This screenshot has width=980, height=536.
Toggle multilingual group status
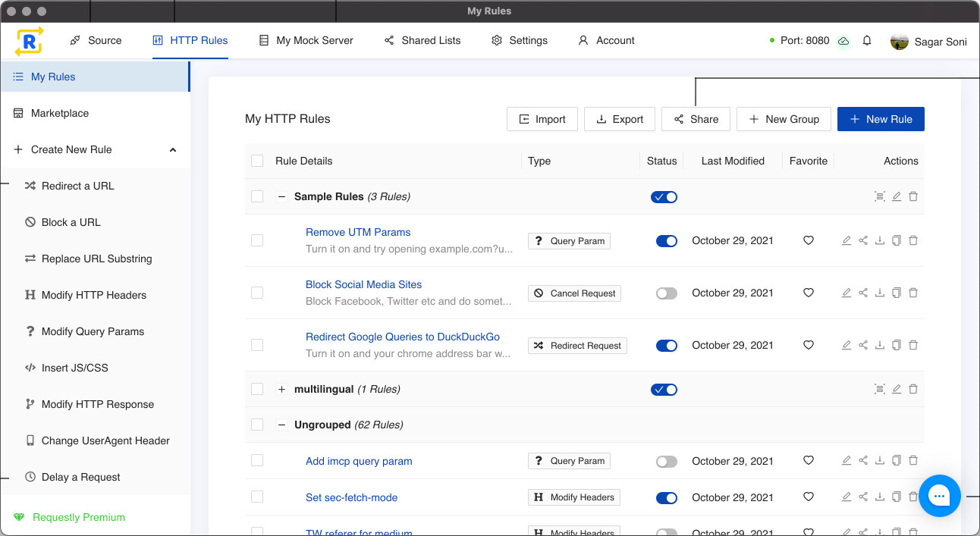pos(664,390)
